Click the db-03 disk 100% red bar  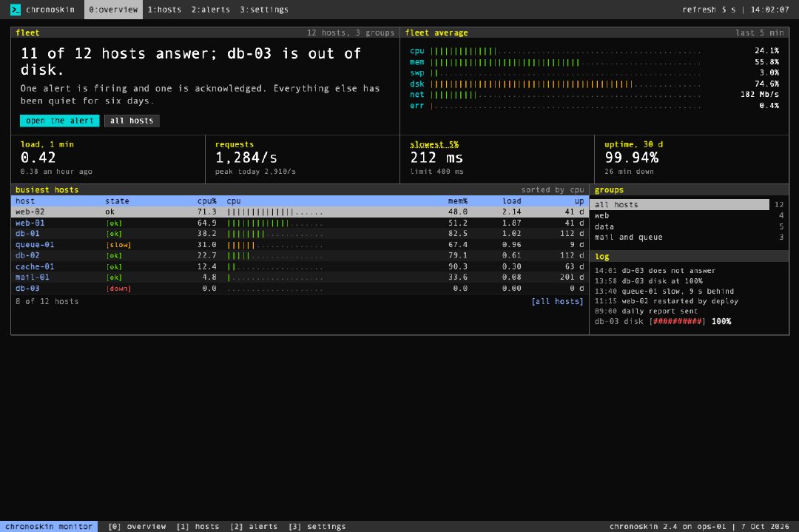(x=677, y=322)
